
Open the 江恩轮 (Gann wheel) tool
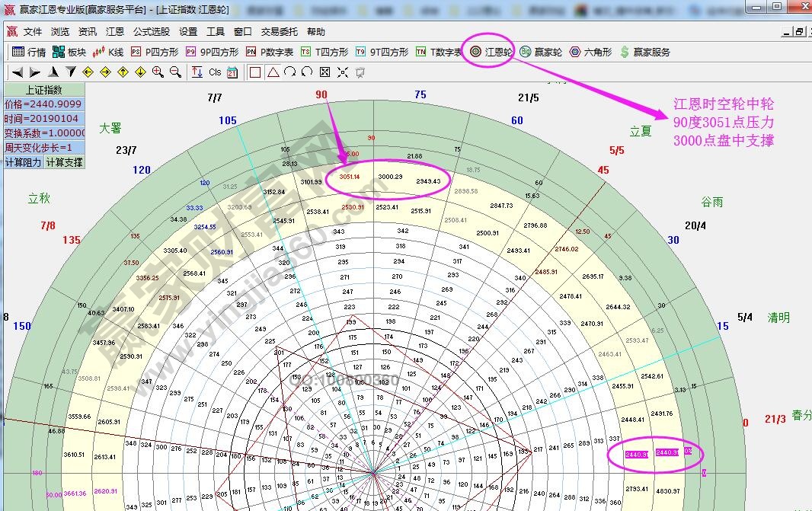[491, 52]
